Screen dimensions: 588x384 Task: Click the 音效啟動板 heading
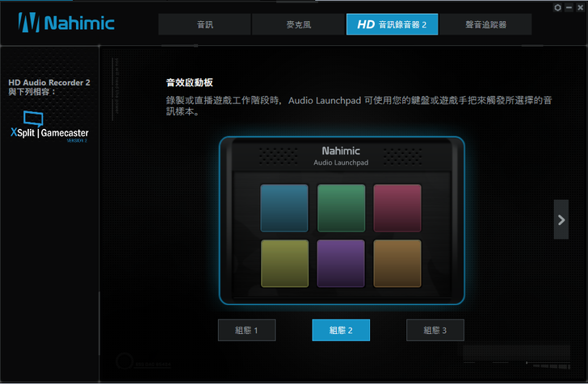tap(189, 82)
